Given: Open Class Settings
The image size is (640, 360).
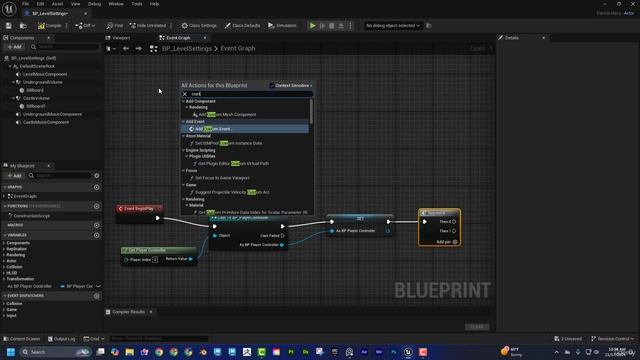Looking at the screenshot, I should click(199, 26).
